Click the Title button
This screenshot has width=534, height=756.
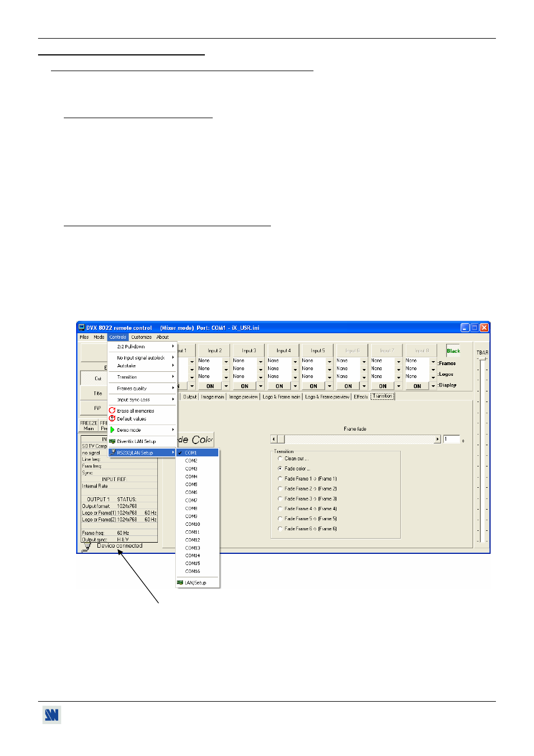(94, 393)
